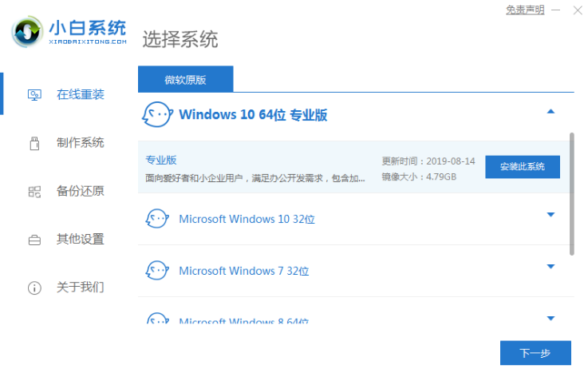Click the system list vertical scrollbar
Viewport: 588px width, 373px height.
pos(571,193)
